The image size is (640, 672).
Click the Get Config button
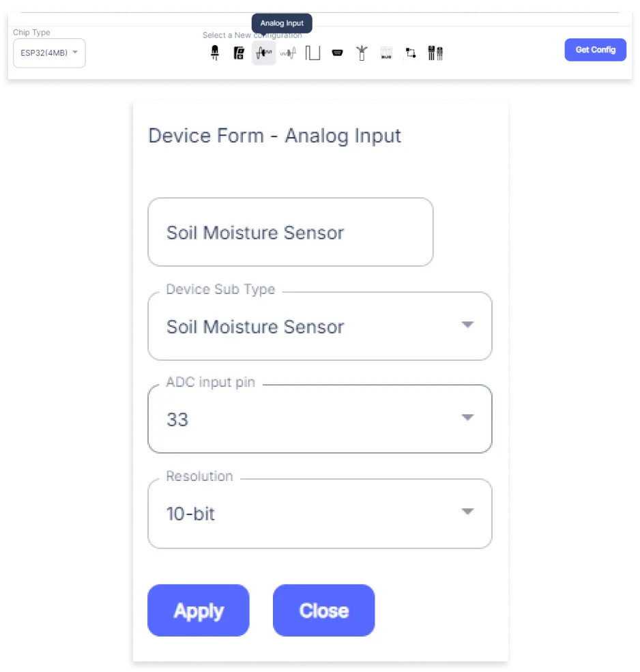[x=595, y=50]
